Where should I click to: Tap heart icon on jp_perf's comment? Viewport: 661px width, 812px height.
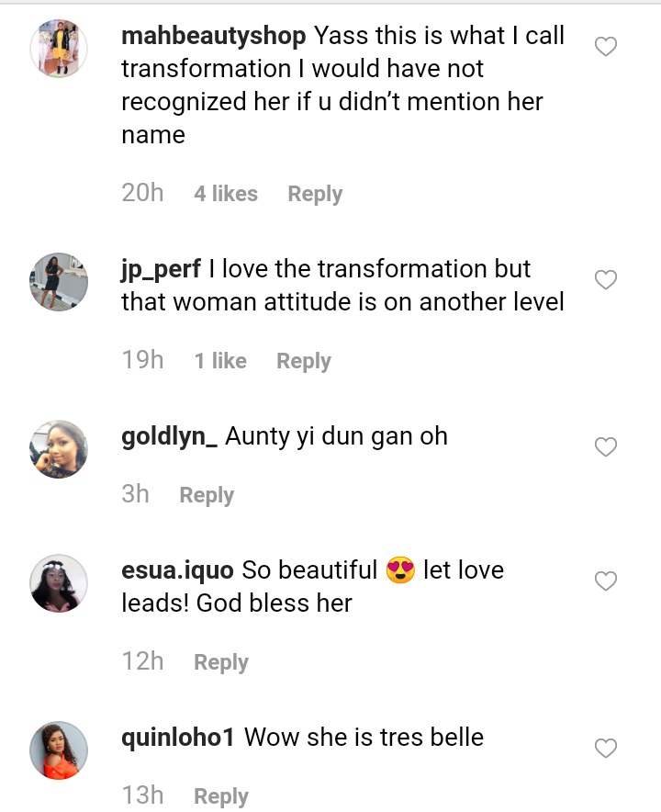pyautogui.click(x=606, y=280)
